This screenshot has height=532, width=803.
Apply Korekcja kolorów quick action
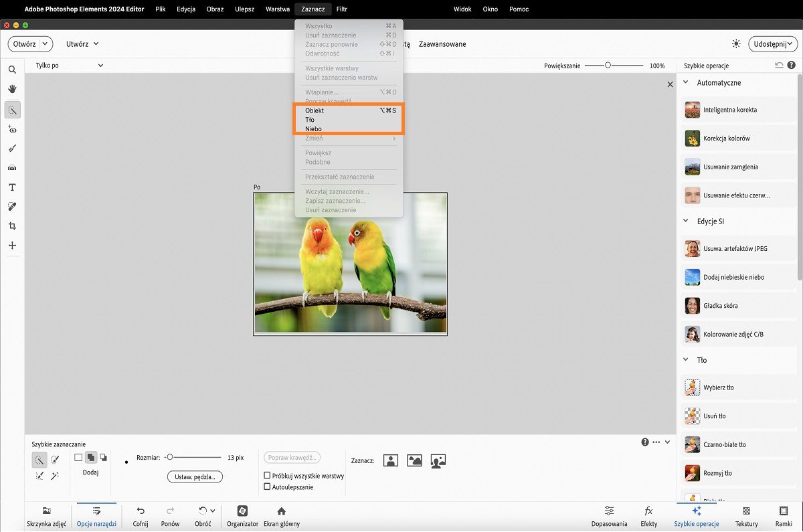pos(739,139)
